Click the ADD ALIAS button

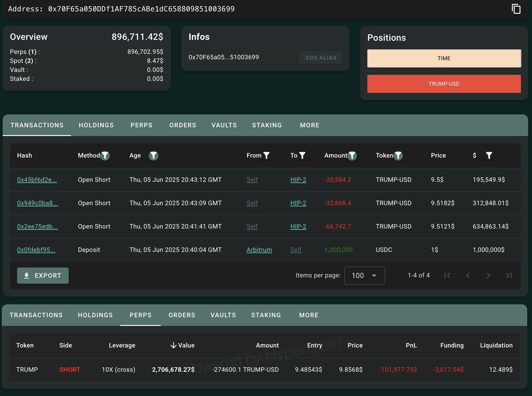321,58
